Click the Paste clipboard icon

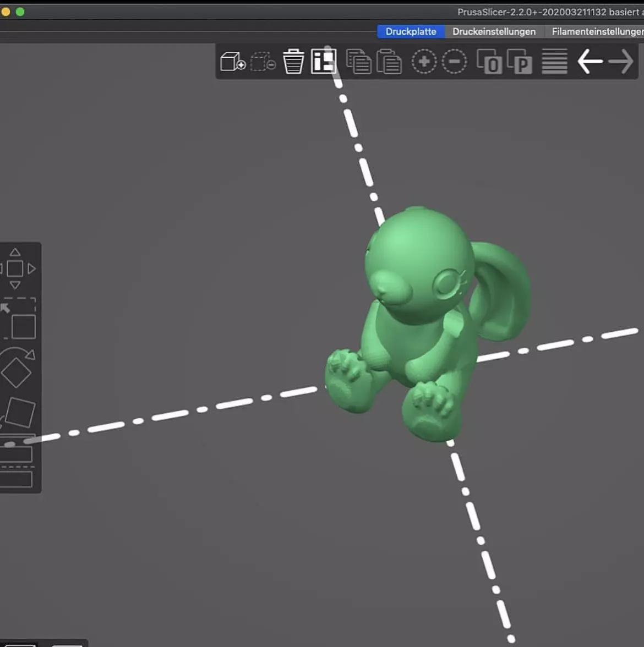pyautogui.click(x=389, y=62)
